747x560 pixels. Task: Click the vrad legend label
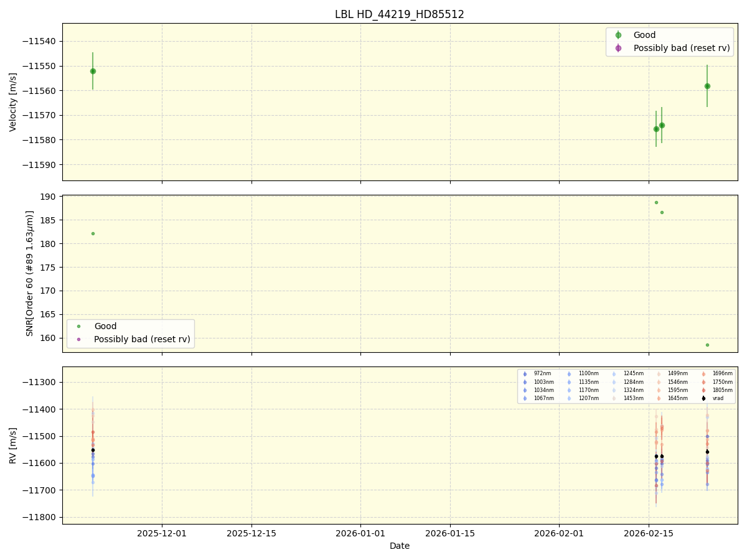pos(718,398)
